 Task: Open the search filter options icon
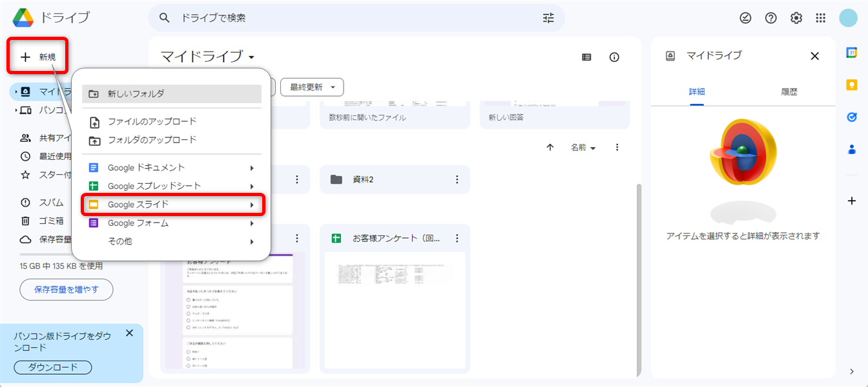pyautogui.click(x=548, y=18)
